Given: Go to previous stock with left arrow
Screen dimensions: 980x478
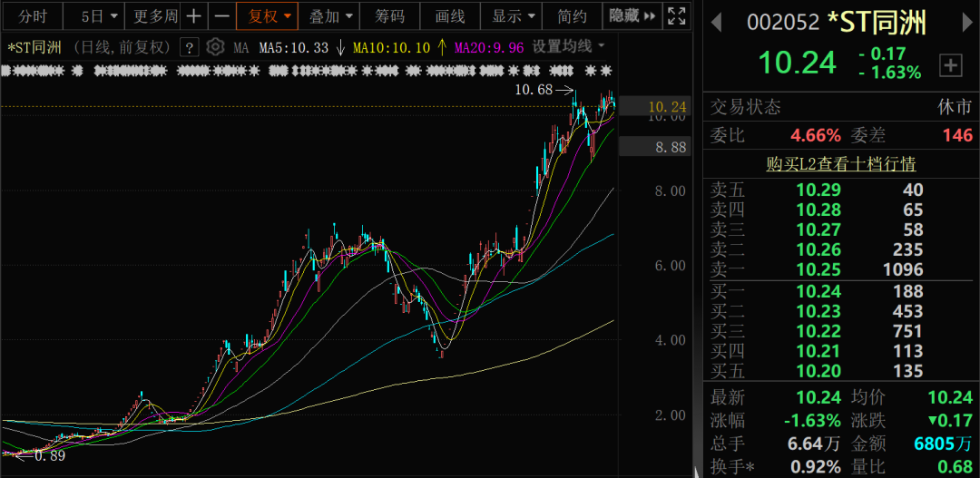Looking at the screenshot, I should tap(717, 21).
